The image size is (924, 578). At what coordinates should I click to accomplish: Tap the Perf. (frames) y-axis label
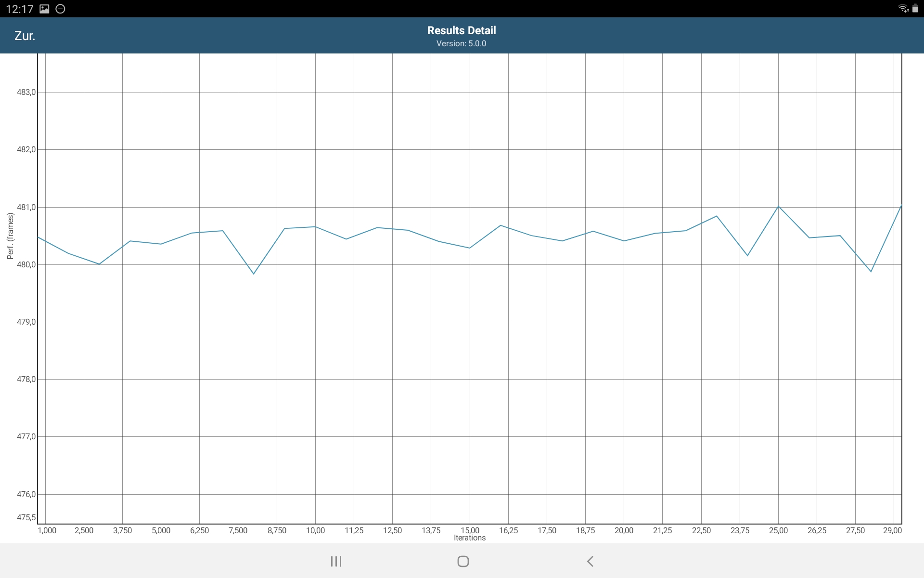10,236
